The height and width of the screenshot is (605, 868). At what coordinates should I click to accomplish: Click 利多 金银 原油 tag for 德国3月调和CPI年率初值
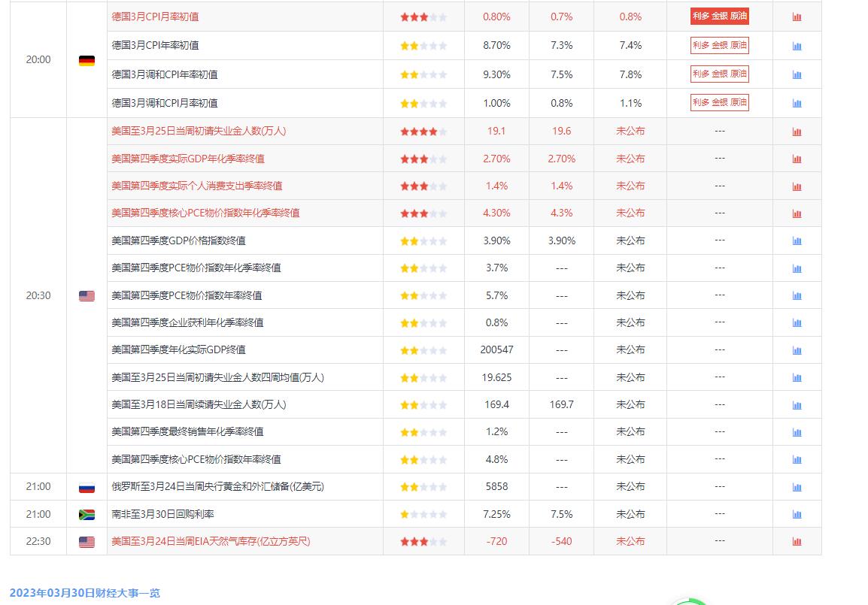pos(720,74)
